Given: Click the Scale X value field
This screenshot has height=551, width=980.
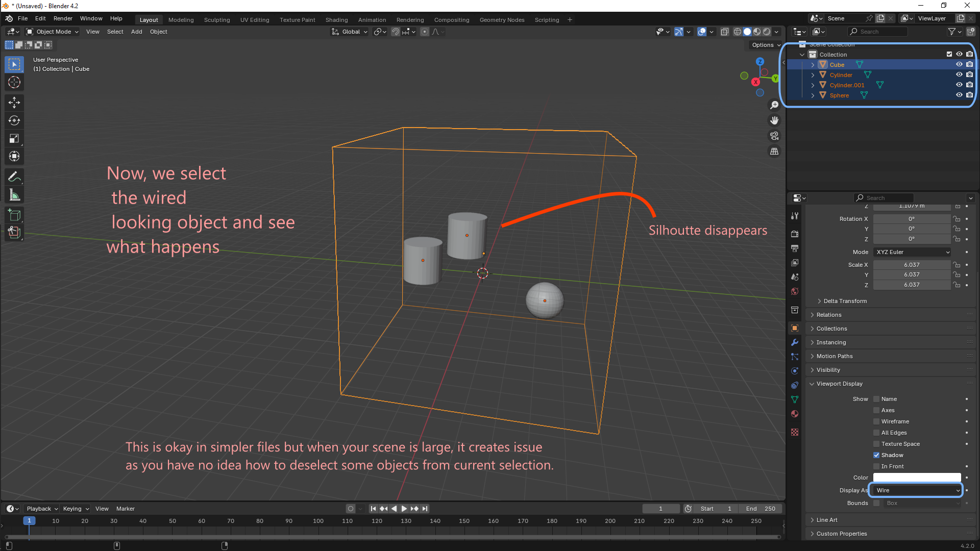Looking at the screenshot, I should coord(912,265).
